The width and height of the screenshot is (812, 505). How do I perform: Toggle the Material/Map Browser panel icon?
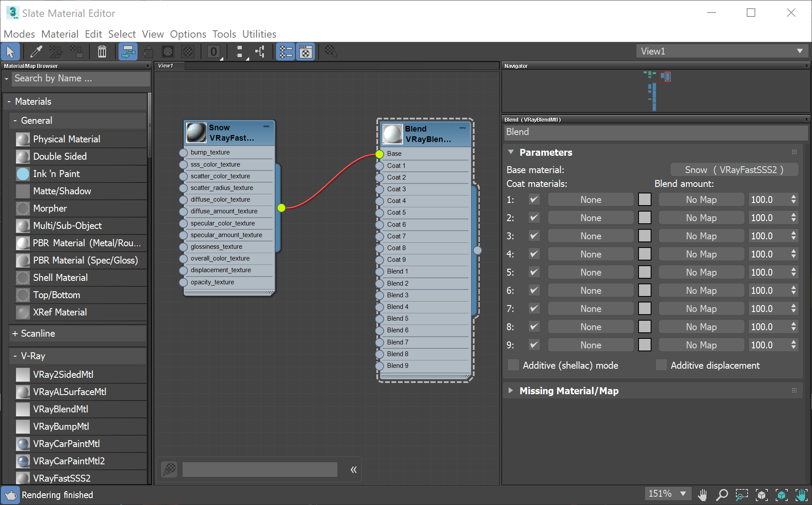tap(285, 51)
